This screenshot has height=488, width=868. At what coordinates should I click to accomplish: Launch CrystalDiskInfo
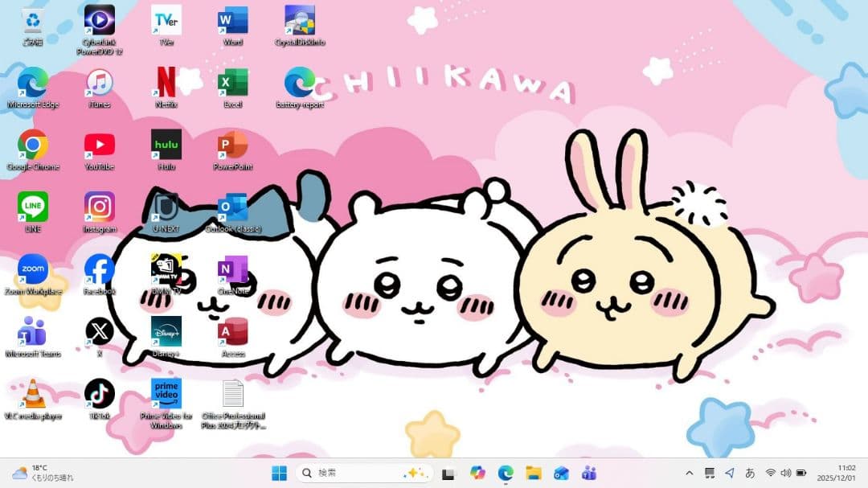[299, 20]
